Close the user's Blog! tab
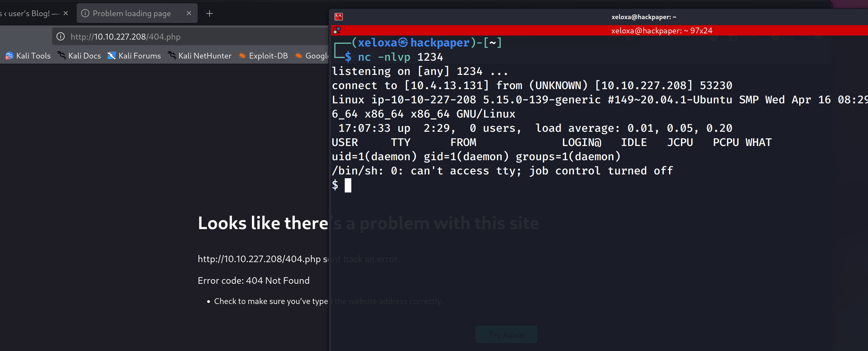The height and width of the screenshot is (351, 868). pos(66,13)
